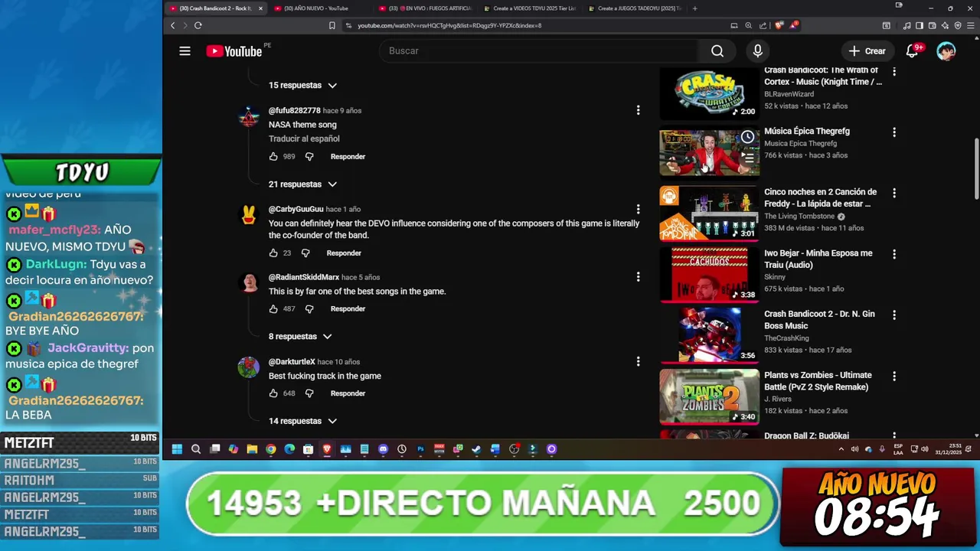This screenshot has height=551, width=980.
Task: Reply to CarbyGuuGuu's comment
Action: (x=344, y=253)
